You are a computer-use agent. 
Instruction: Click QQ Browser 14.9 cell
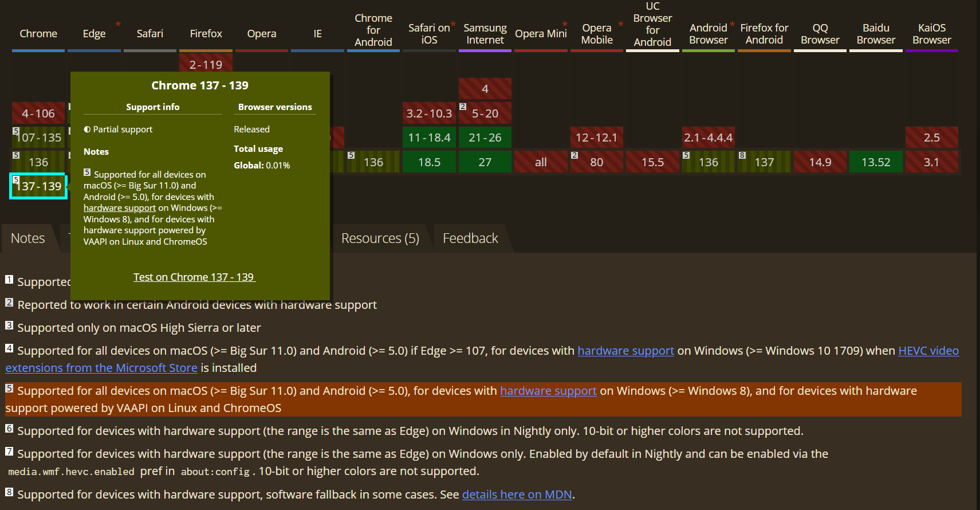tap(820, 162)
